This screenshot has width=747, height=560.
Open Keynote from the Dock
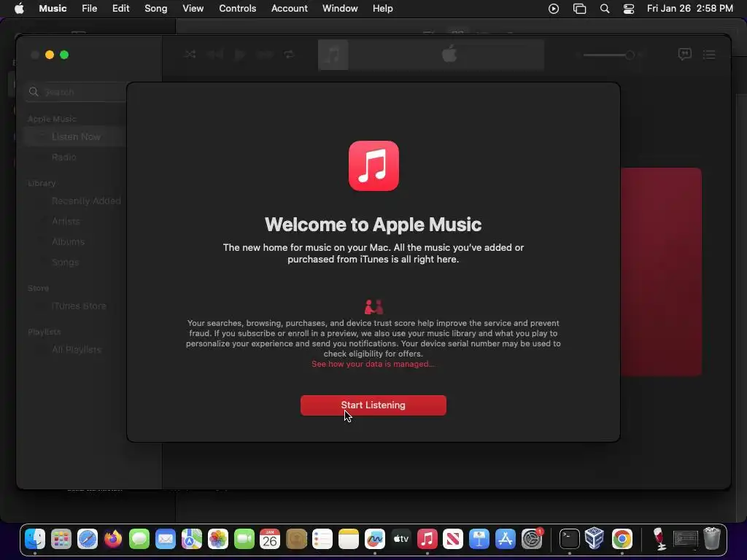coord(479,539)
